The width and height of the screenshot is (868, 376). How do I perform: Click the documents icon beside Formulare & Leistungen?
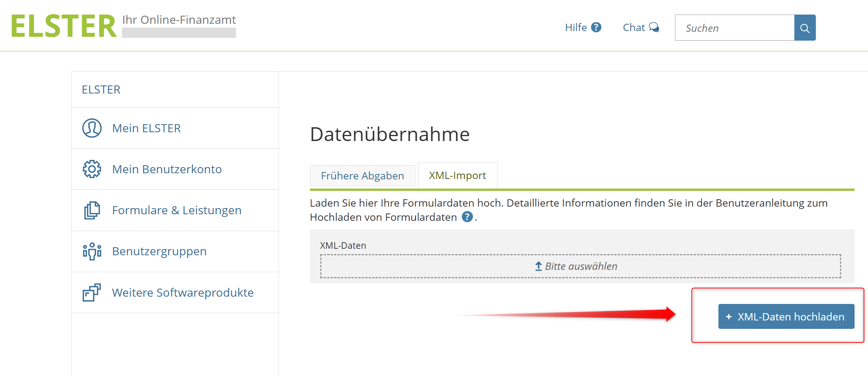[92, 210]
